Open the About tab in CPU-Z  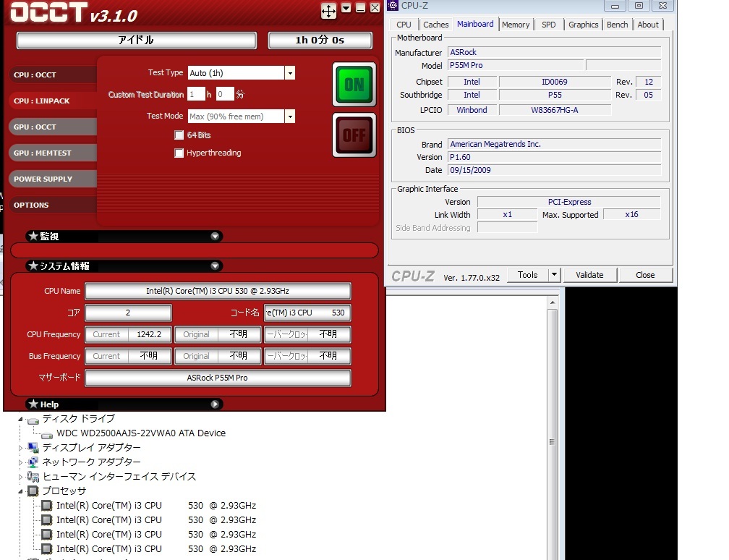[x=648, y=25]
